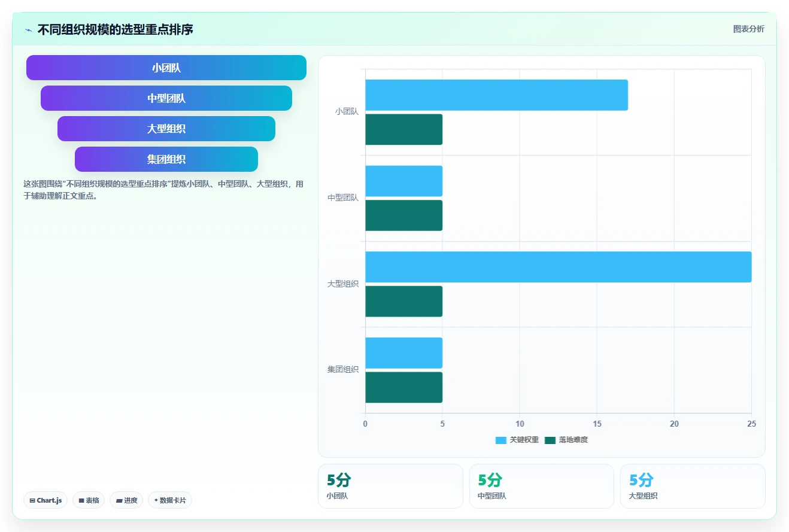Click the blue 关键权重 bar for 小团队
Viewport: 789px width, 532px height.
496,95
